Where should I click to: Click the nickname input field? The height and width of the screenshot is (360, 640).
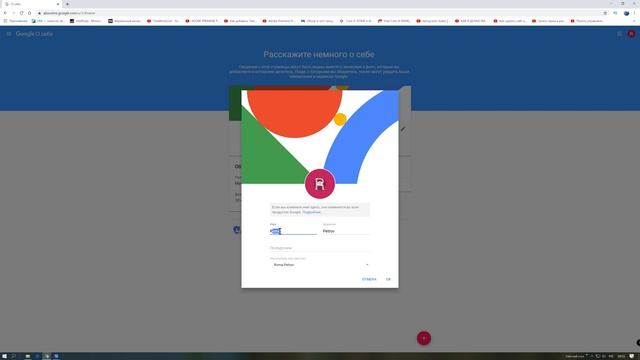(320, 248)
